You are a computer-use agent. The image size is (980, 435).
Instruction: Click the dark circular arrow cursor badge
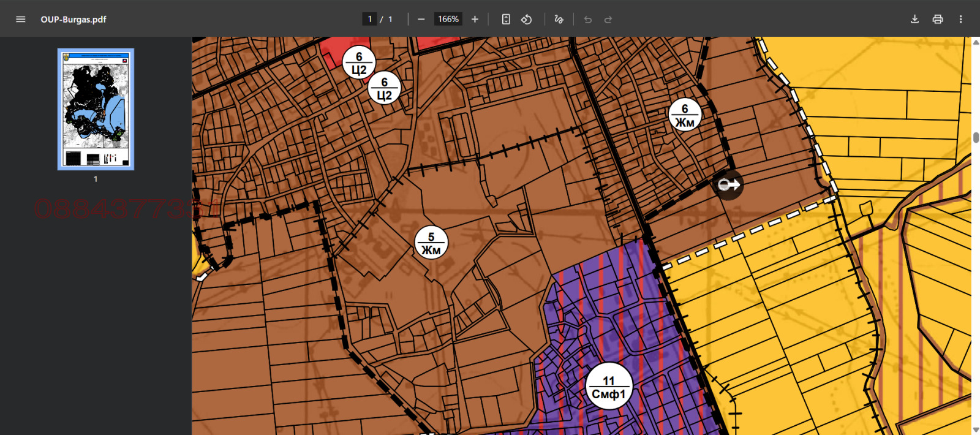(728, 184)
